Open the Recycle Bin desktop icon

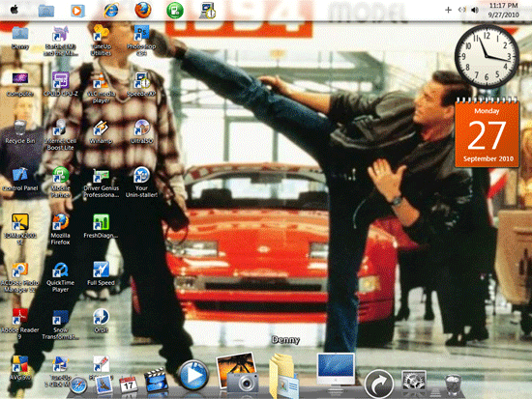tap(20, 131)
